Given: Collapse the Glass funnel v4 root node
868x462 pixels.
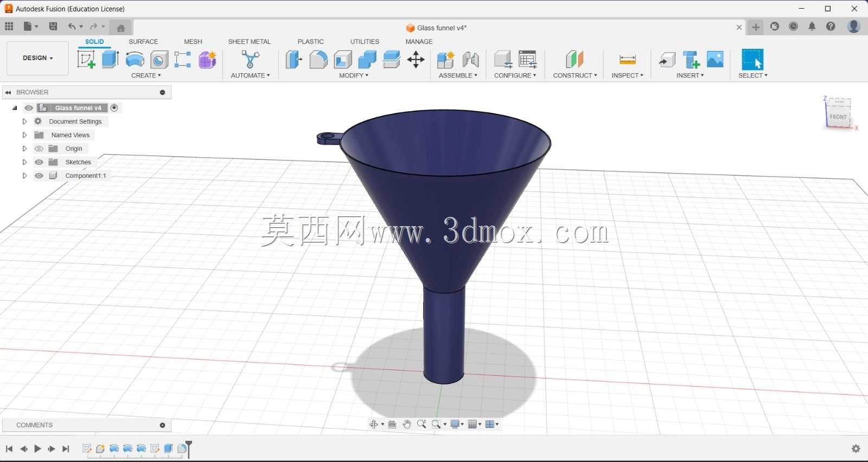Looking at the screenshot, I should point(15,108).
